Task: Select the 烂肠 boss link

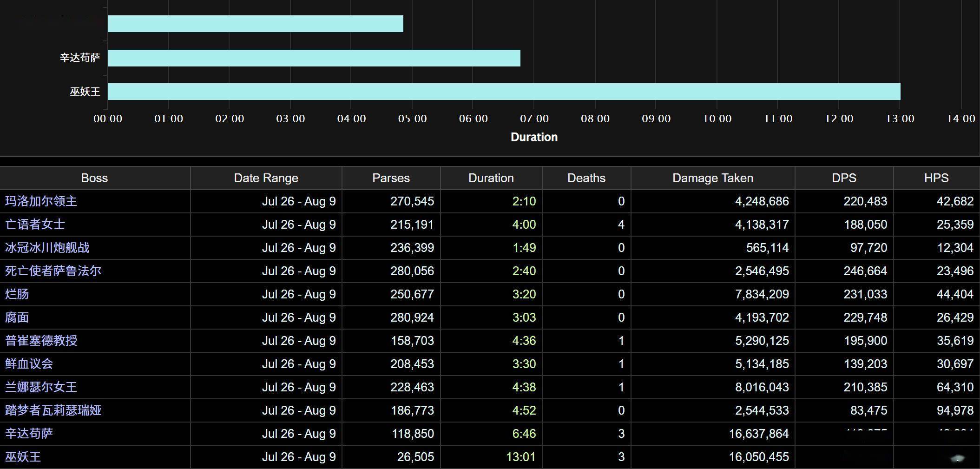Action: [x=17, y=294]
